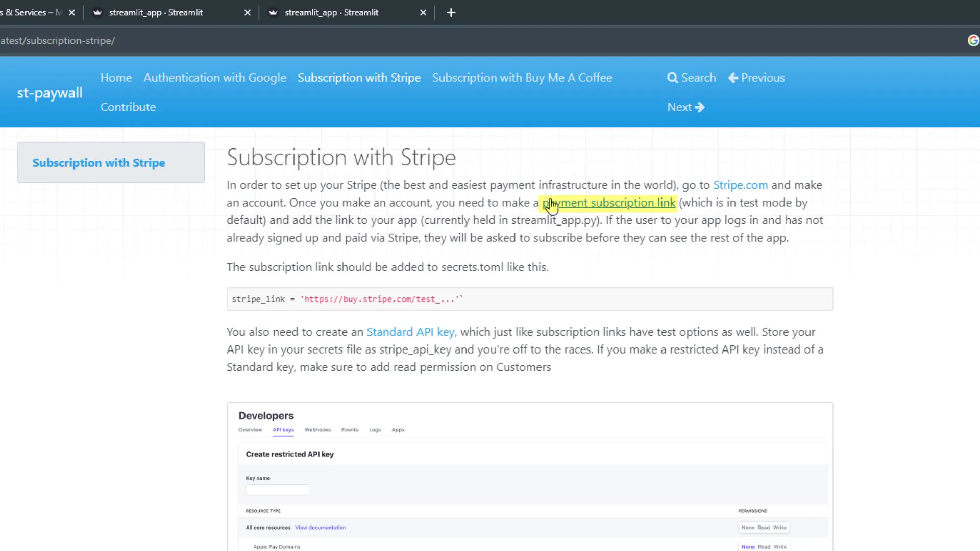Image resolution: width=980 pixels, height=551 pixels.
Task: Click the Search magnifier icon
Action: tap(672, 78)
